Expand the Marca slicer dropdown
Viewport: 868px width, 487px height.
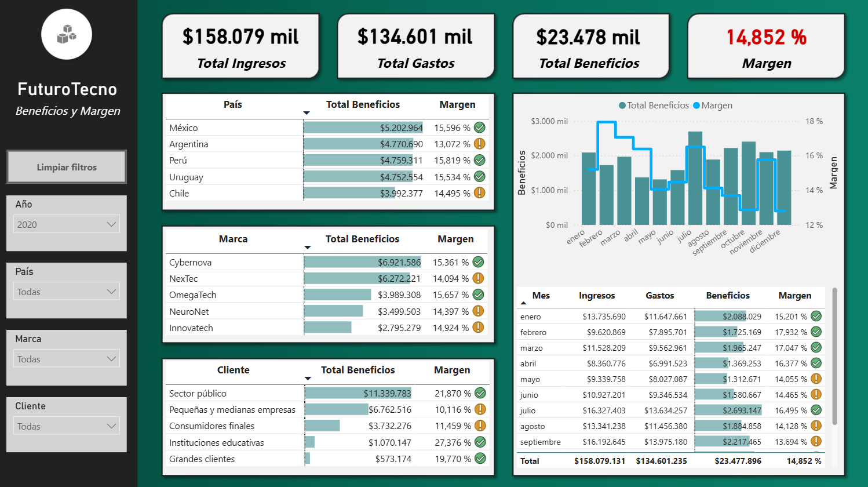(66, 359)
